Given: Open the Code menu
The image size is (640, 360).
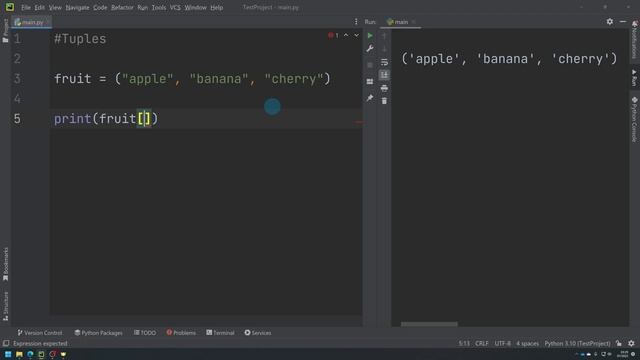Looking at the screenshot, I should point(100,7).
